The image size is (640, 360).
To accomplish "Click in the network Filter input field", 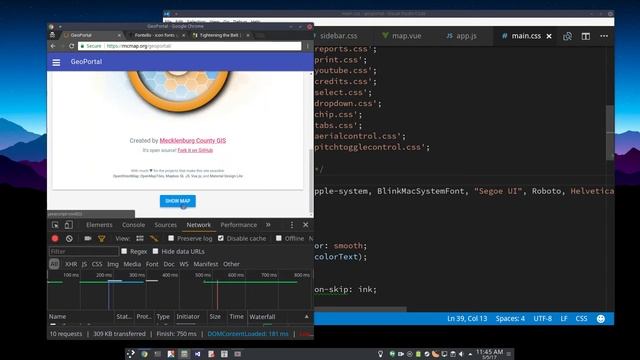I will coord(84,251).
